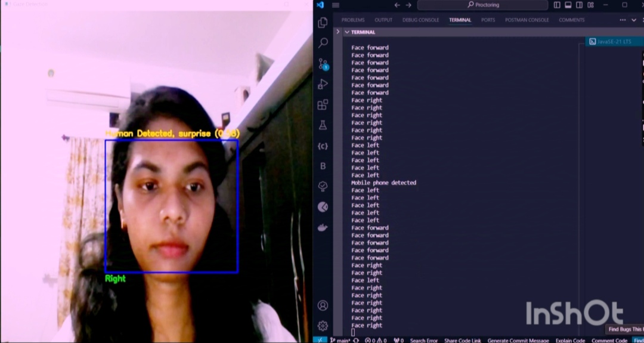Toggle the bottom panel layout button
Viewport: 644px width, 343px height.
568,5
